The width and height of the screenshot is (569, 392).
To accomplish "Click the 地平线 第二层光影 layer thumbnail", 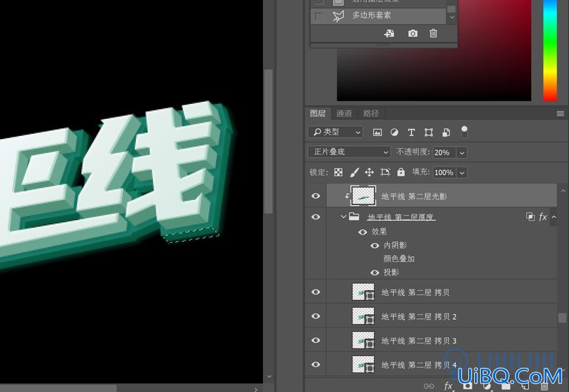I will [363, 196].
